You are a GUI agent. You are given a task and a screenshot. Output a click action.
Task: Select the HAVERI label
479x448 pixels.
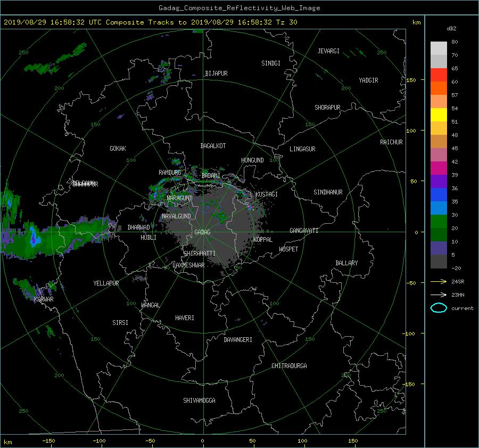pyautogui.click(x=185, y=318)
